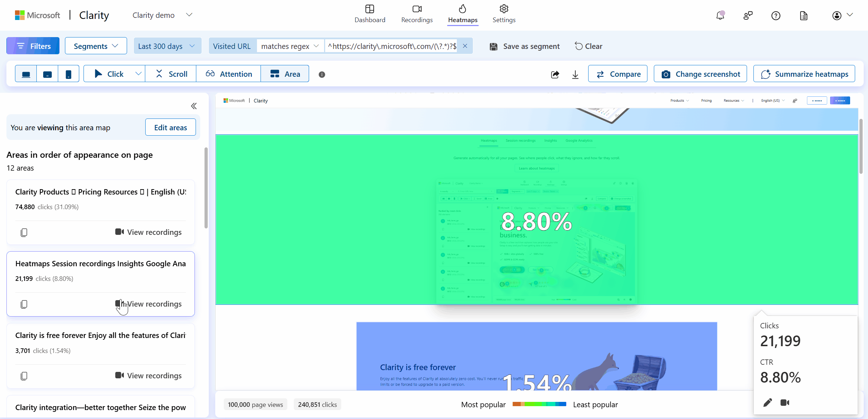
Task: Toggle the desktop device view icon
Action: coord(26,74)
